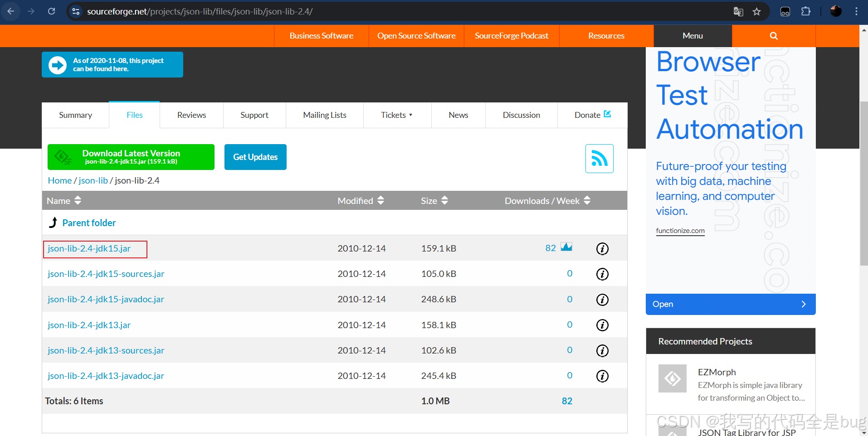868x436 pixels.
Task: Open site information icon in address bar
Action: (x=76, y=11)
